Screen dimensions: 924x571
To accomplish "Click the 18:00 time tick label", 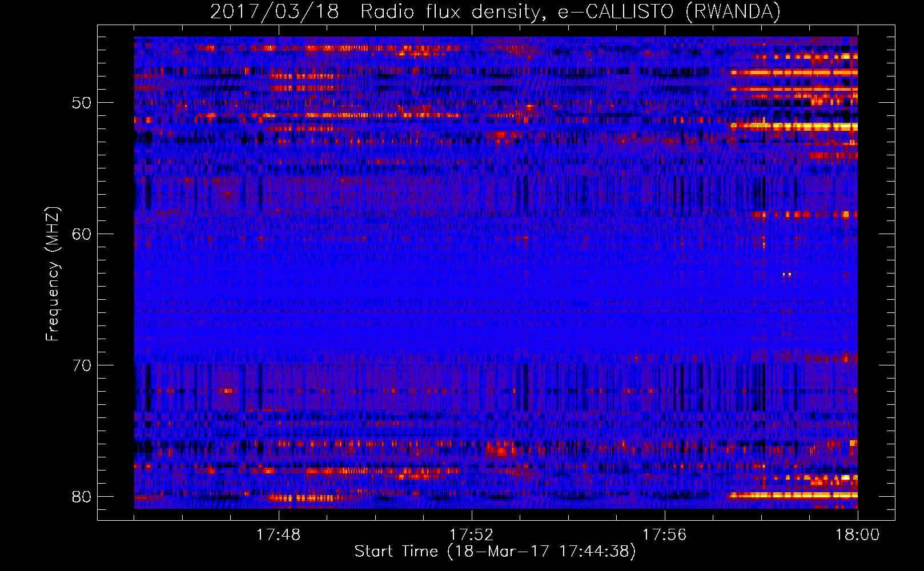I will click(857, 535).
